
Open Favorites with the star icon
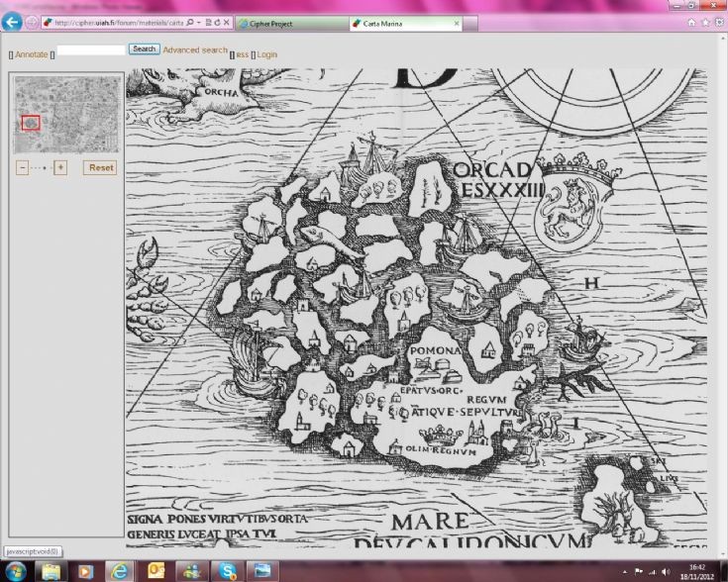[x=705, y=23]
